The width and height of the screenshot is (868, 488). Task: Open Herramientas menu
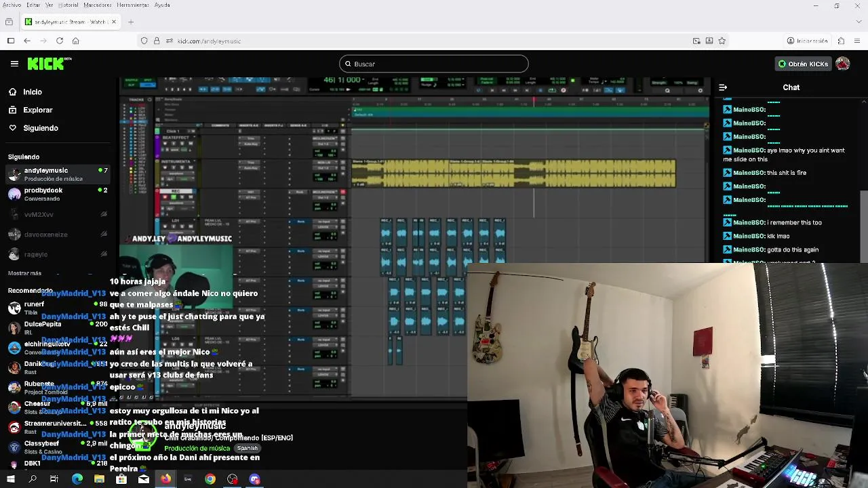(133, 5)
